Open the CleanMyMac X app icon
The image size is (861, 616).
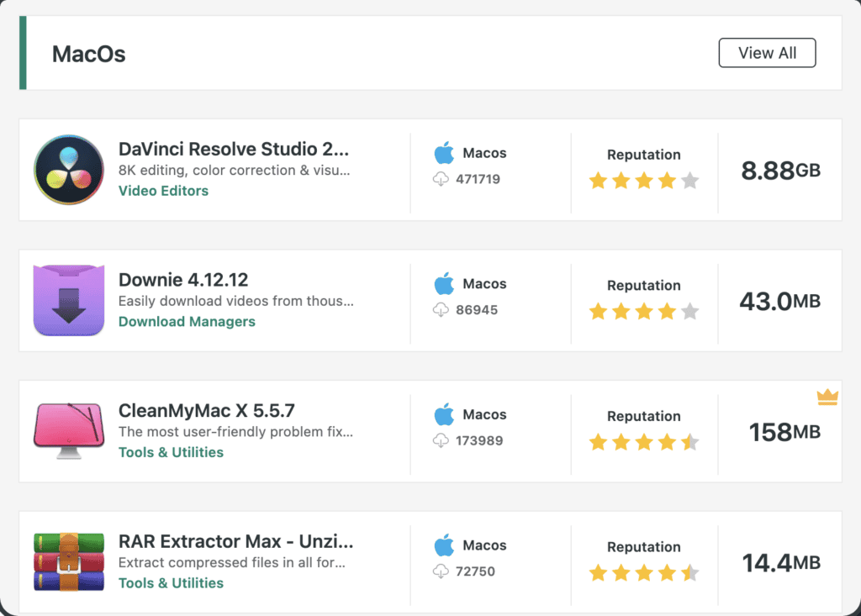[69, 431]
